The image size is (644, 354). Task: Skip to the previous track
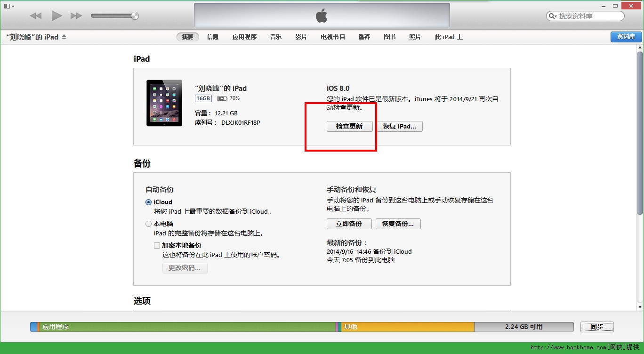[x=36, y=16]
